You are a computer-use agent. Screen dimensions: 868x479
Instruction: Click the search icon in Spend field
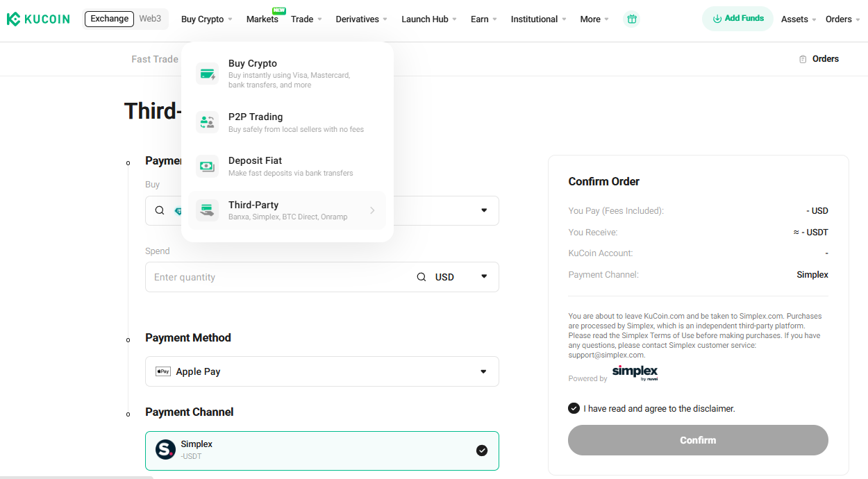pos(422,277)
